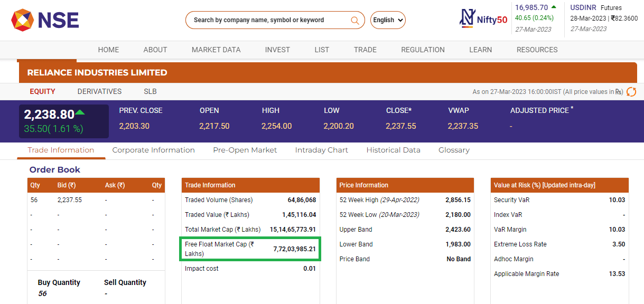The image size is (644, 304).
Task: Click the last price 2,238.80
Action: [49, 115]
